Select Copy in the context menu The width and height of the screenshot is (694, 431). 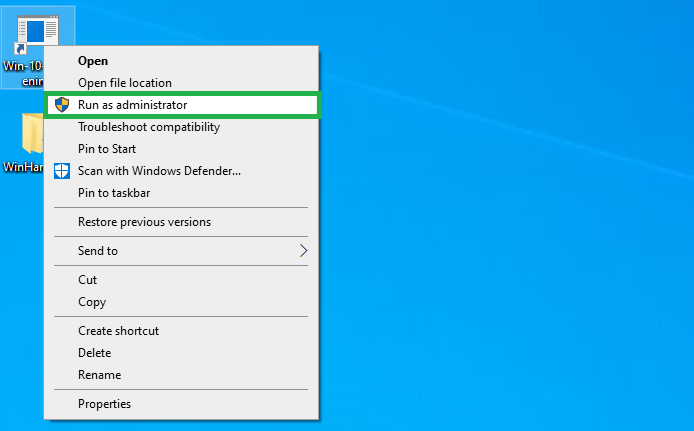coord(181,302)
